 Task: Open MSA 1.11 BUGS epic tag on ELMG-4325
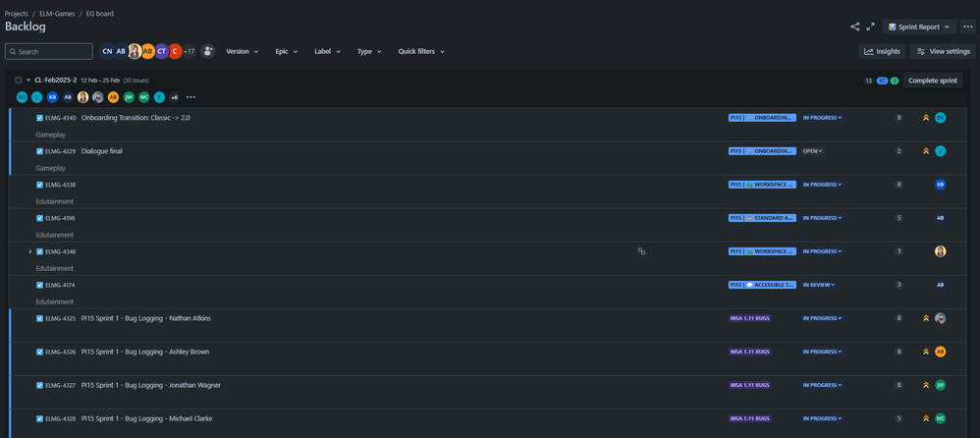coord(749,318)
